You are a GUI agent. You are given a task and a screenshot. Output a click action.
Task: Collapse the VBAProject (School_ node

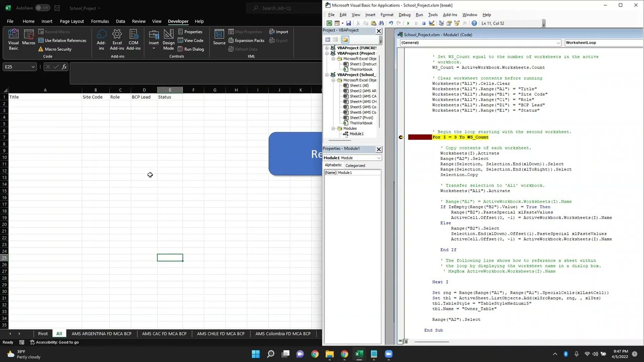[327, 75]
